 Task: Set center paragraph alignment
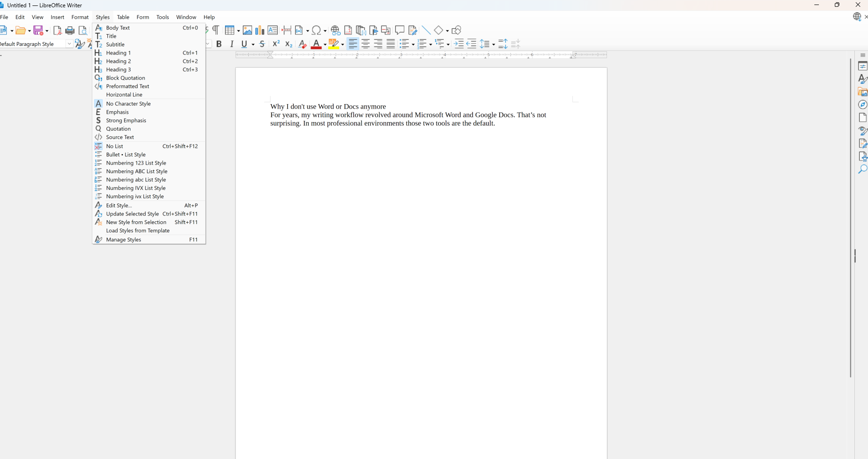point(366,44)
